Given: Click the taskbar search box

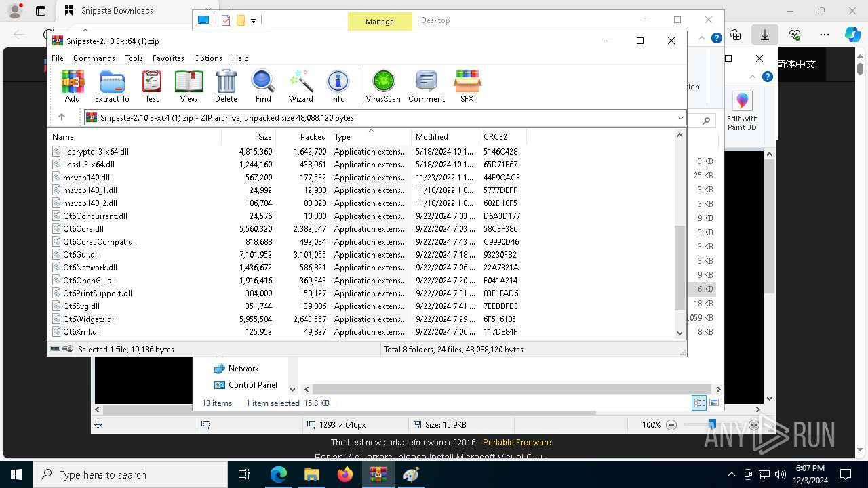Looking at the screenshot, I should [x=130, y=474].
